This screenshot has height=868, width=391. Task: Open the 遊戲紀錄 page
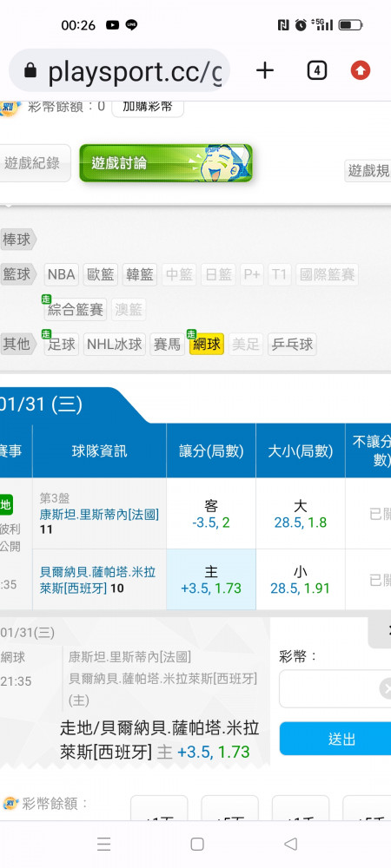coord(33,163)
